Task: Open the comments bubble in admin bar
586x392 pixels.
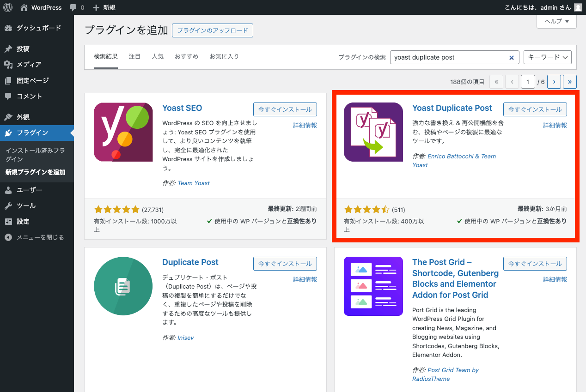Action: tap(77, 7)
